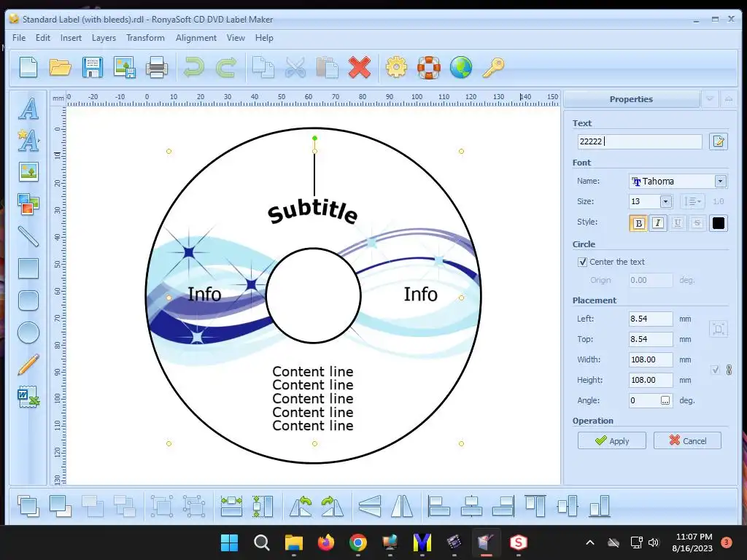
Task: Open settings with gear icon
Action: point(396,66)
